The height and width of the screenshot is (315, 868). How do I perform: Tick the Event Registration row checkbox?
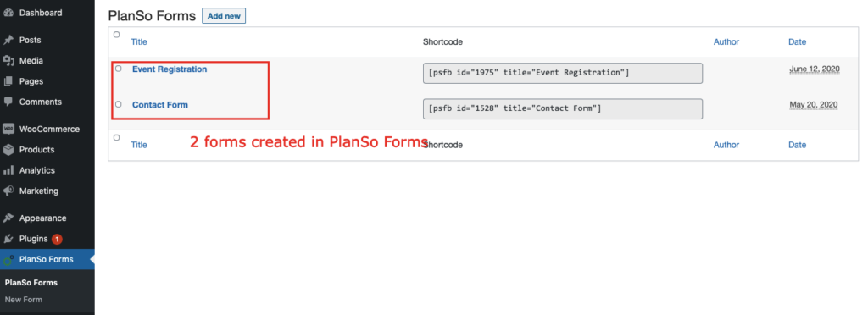[x=119, y=69]
